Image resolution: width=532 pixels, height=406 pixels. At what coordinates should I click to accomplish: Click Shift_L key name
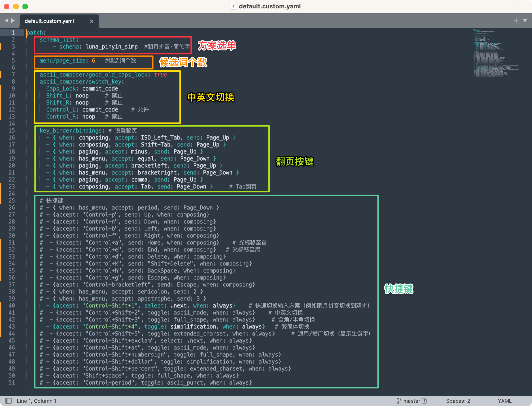click(57, 96)
